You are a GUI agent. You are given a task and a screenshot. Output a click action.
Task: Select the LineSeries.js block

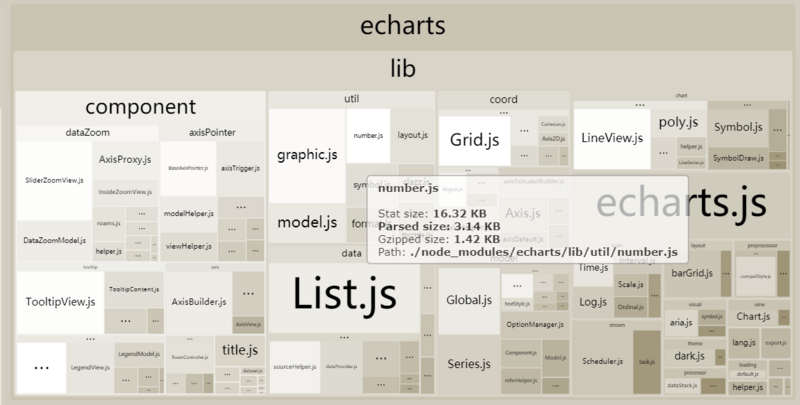[x=691, y=163]
